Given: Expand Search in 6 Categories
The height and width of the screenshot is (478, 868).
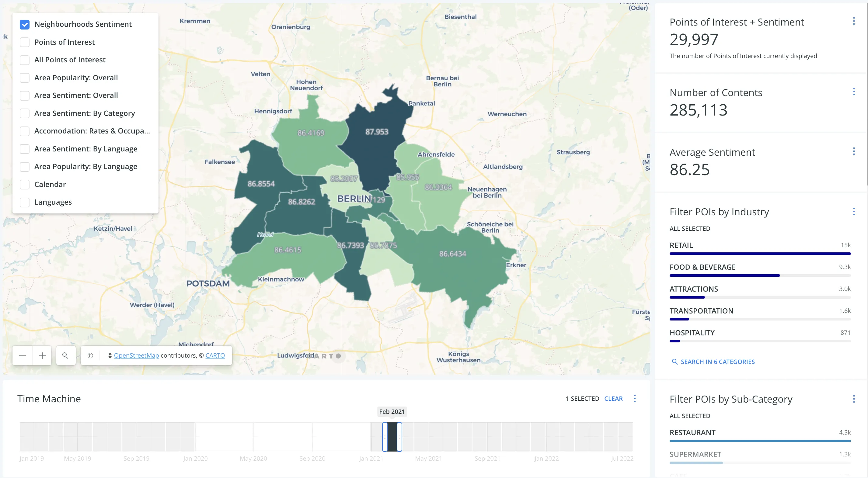Looking at the screenshot, I should 713,362.
